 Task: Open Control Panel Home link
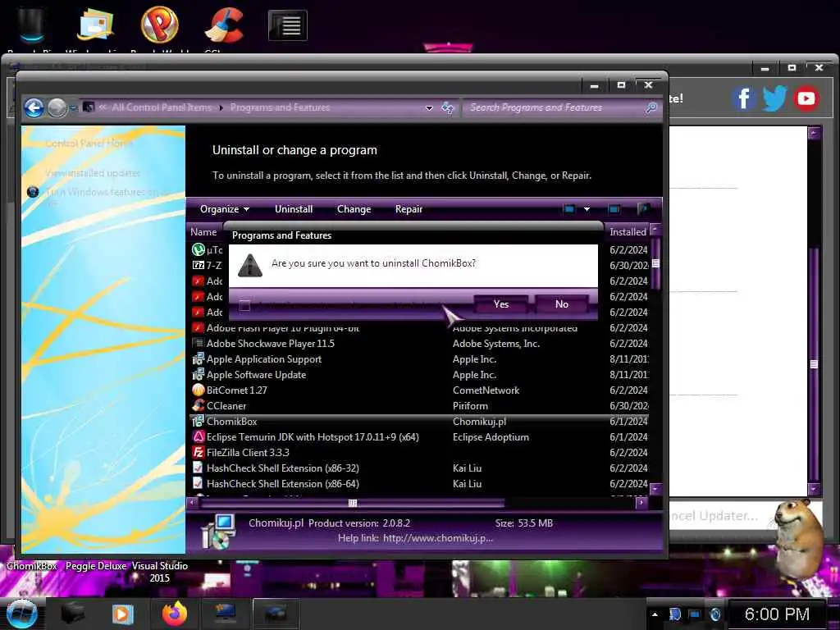[x=89, y=143]
